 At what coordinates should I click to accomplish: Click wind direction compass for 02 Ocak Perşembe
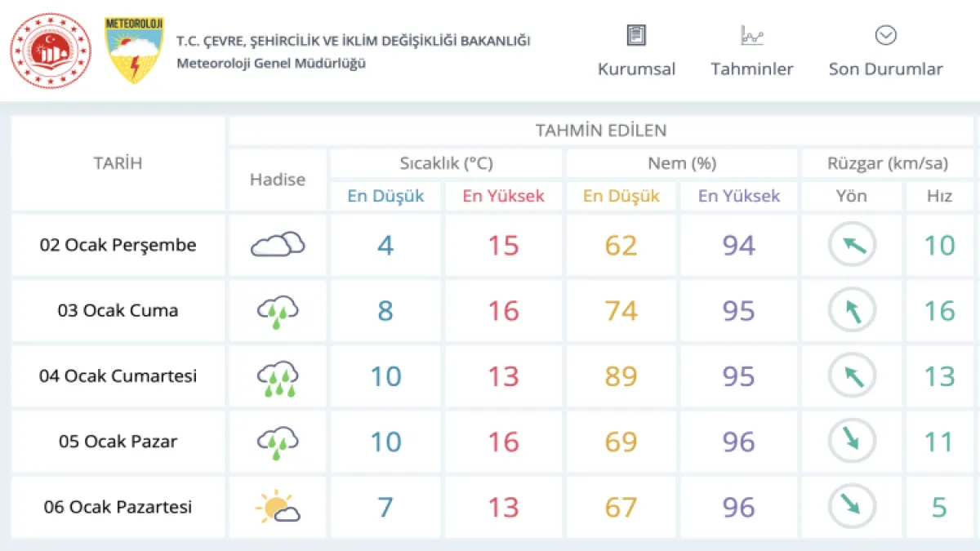852,245
